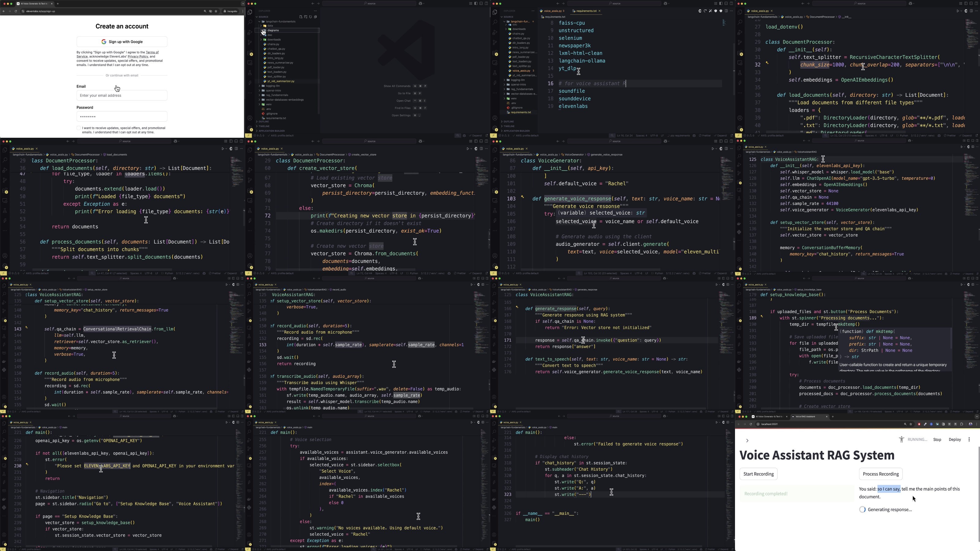This screenshot has height=551, width=980.
Task: Click Sign up with Google button
Action: coord(122,42)
